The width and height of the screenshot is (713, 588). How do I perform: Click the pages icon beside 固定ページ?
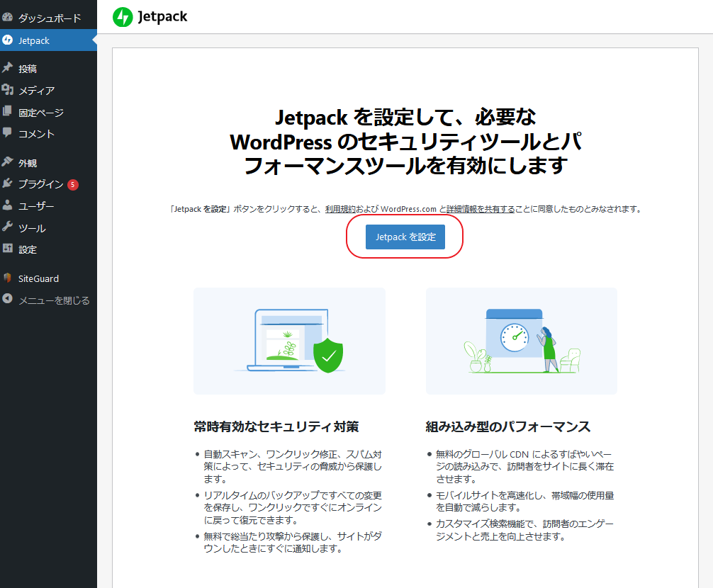8,112
